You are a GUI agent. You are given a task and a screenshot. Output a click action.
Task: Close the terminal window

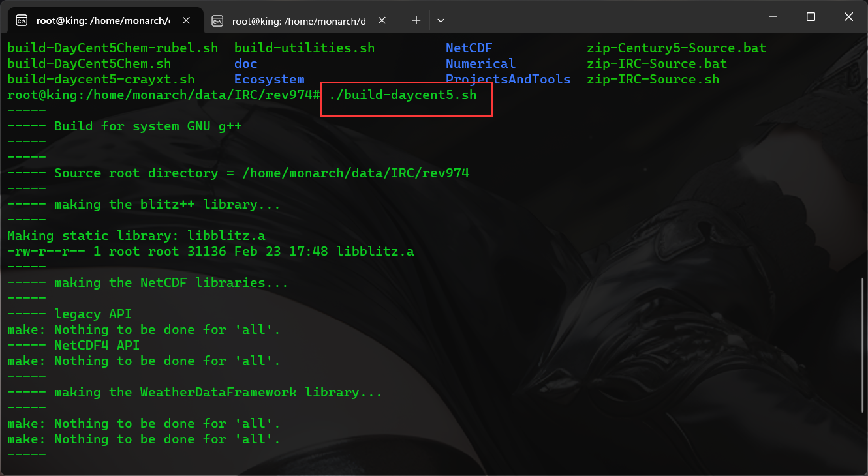click(x=848, y=17)
